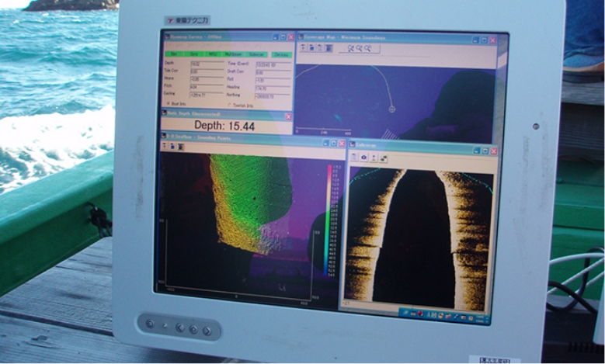Click the sidescan waterfall image
This screenshot has height=364, width=605.
pos(419,239)
